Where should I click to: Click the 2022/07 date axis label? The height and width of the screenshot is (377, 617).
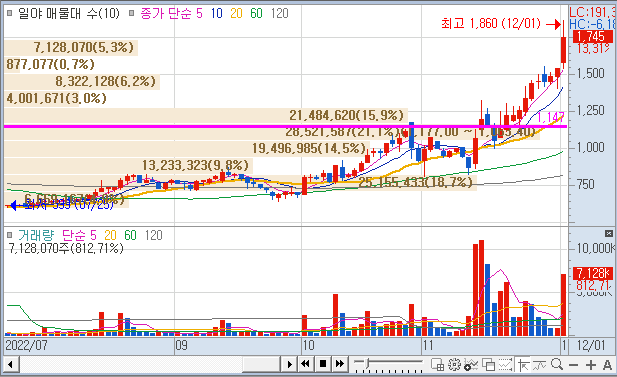26,346
